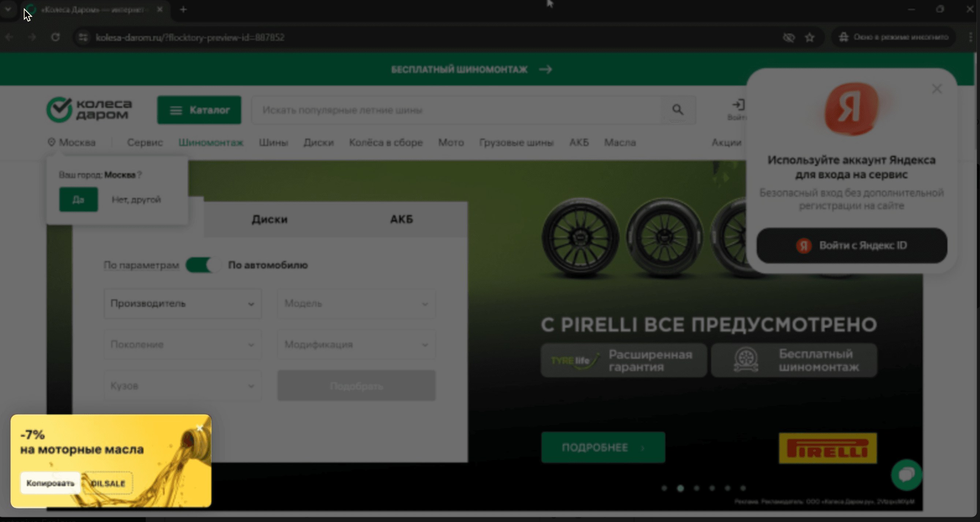Click the Колеса Даром logo
Image resolution: width=980 pixels, height=522 pixels.
pos(90,110)
